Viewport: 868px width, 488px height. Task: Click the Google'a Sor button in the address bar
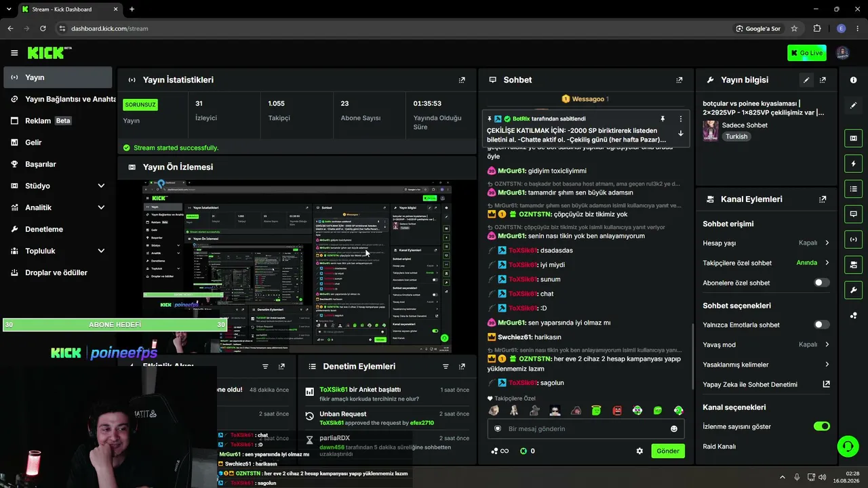click(758, 28)
